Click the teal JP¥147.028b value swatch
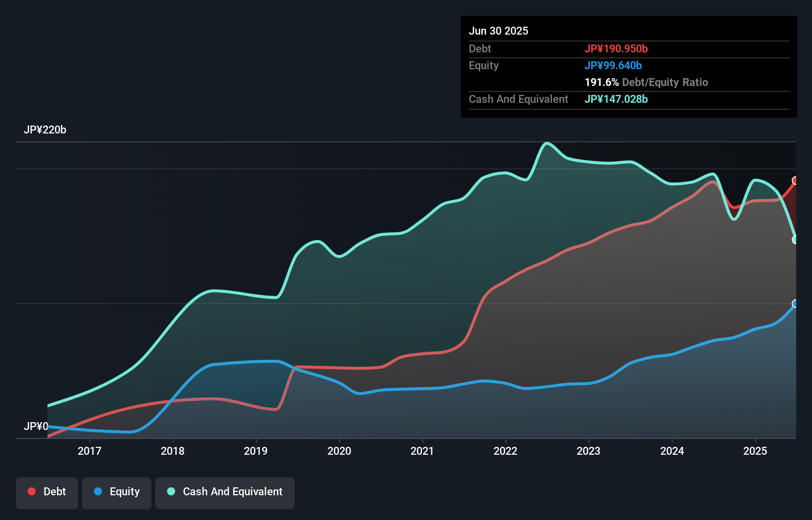Image resolution: width=812 pixels, height=520 pixels. tap(617, 99)
